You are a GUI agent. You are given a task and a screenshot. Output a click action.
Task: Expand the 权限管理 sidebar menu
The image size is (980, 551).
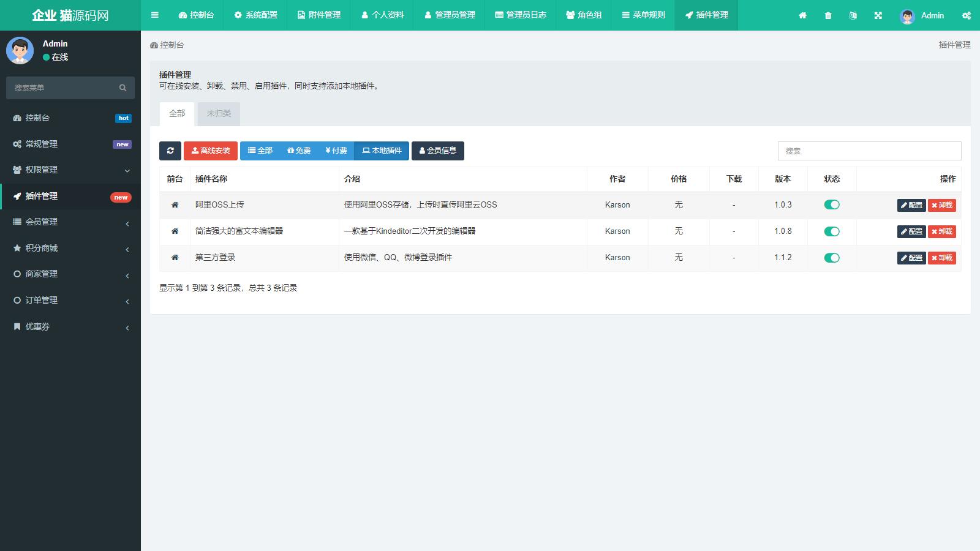click(70, 170)
